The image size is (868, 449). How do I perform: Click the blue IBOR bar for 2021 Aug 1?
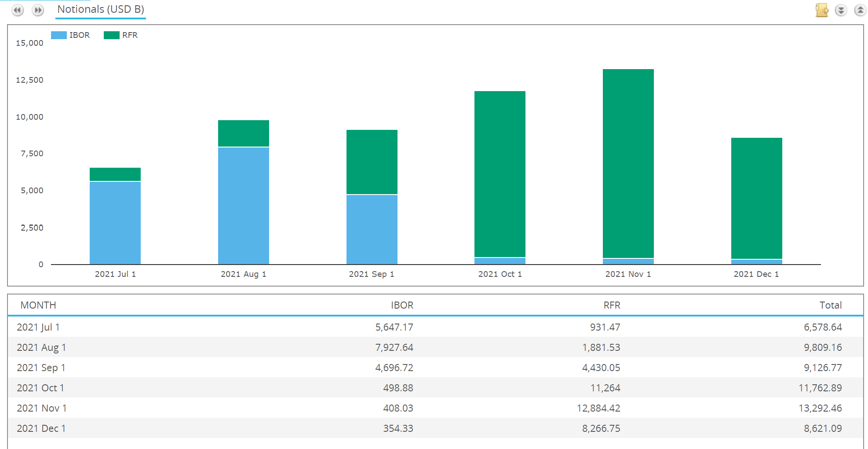(243, 206)
